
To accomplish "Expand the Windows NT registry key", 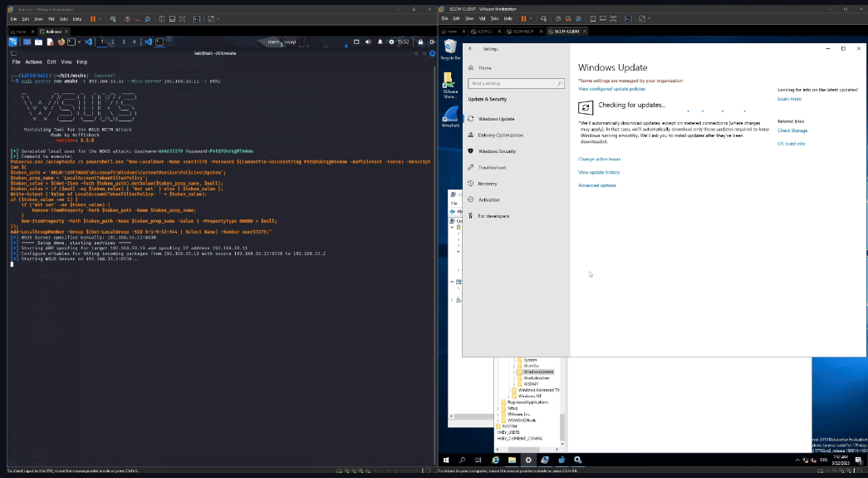I will click(508, 396).
